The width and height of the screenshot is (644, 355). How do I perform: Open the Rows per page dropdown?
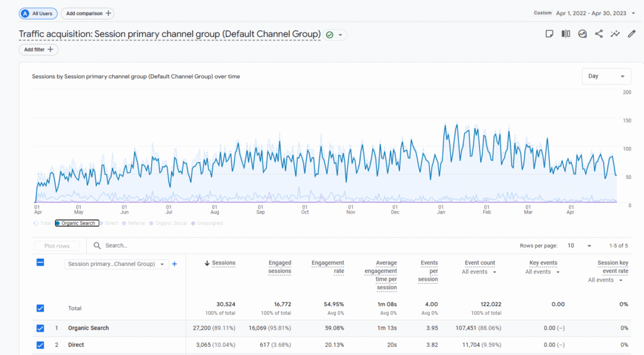click(579, 246)
